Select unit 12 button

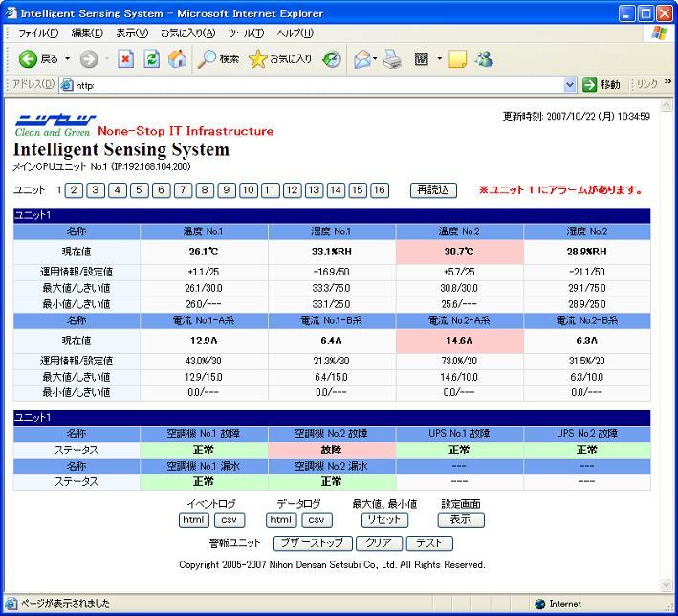pos(293,190)
